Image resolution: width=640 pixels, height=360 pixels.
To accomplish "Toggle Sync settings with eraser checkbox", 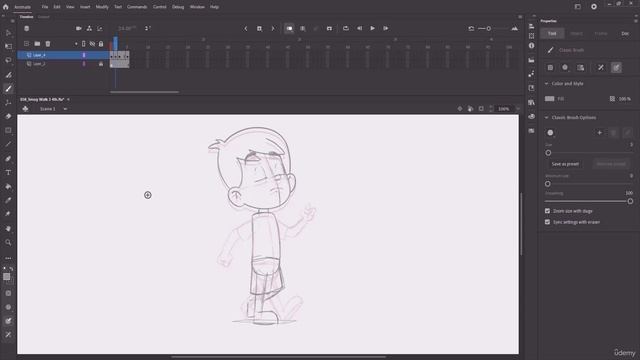I will tap(547, 222).
